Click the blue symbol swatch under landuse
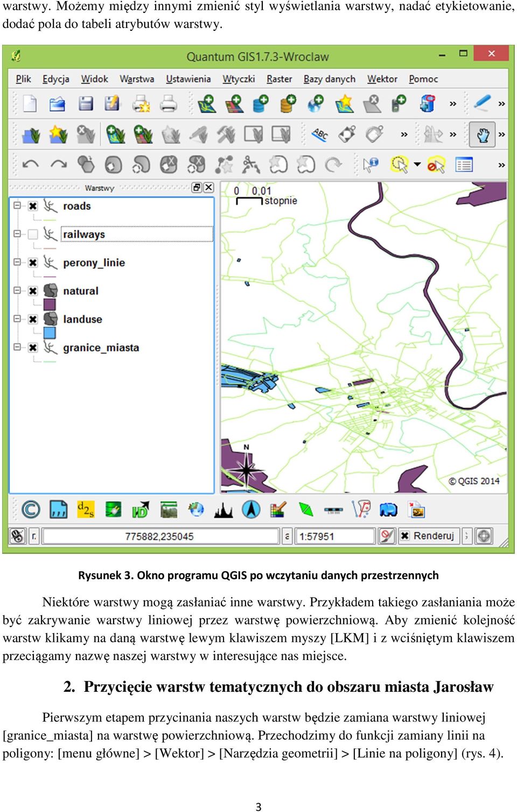The image size is (517, 812). (50, 332)
